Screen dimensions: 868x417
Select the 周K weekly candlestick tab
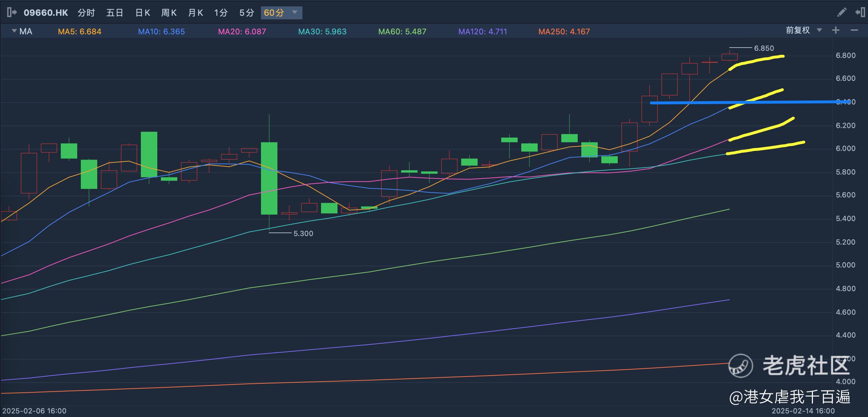pyautogui.click(x=169, y=13)
